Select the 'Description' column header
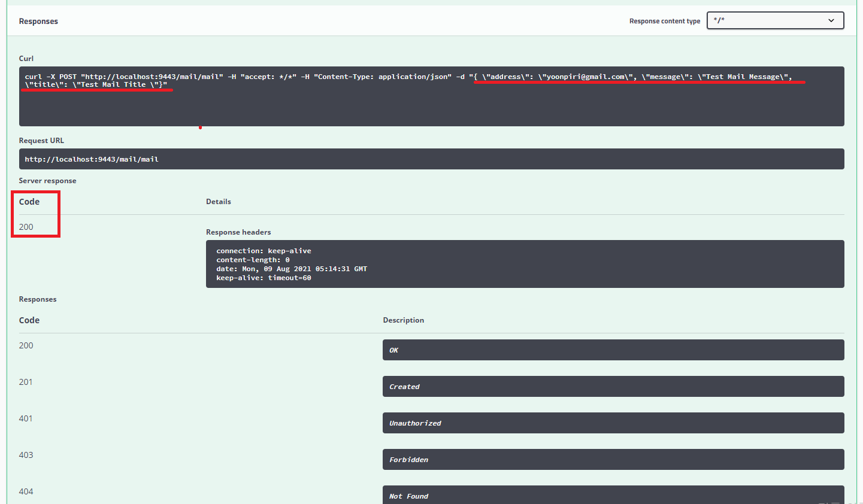The image size is (863, 504). 403,320
